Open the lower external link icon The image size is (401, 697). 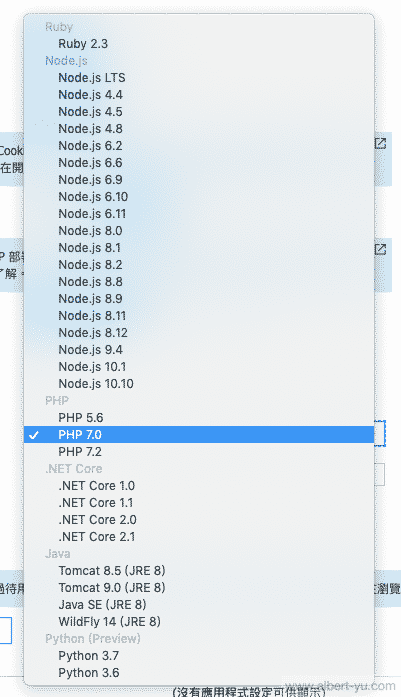tap(381, 249)
